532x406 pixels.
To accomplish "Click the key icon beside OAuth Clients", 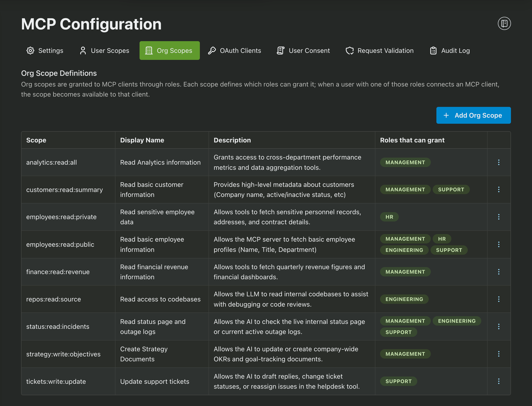I will click(212, 51).
